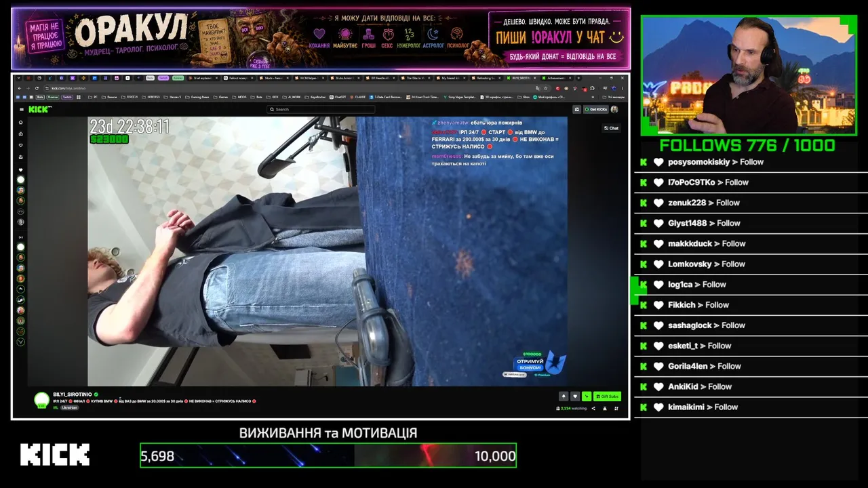The width and height of the screenshot is (868, 488).
Task: Click the 5,698 of 10,000 progress bar
Action: (328, 455)
